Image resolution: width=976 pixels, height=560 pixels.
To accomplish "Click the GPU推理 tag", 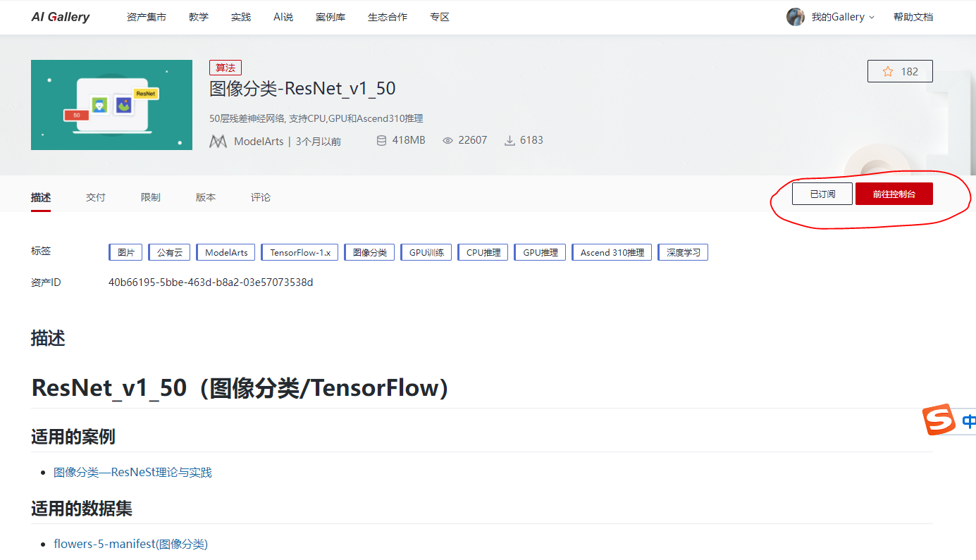I will [x=540, y=252].
